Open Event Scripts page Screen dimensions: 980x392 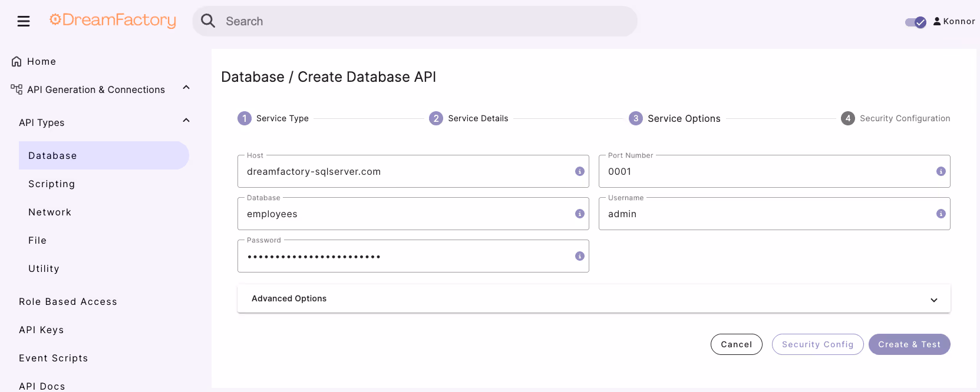click(x=53, y=358)
